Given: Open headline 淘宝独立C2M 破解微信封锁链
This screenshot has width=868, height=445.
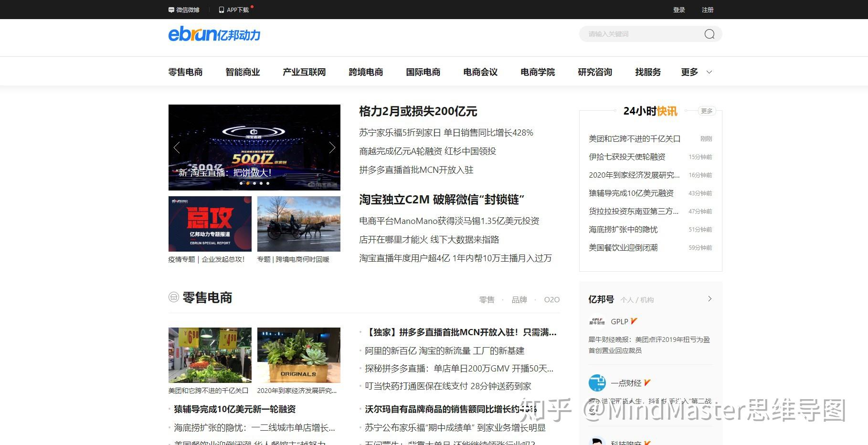Looking at the screenshot, I should click(x=442, y=200).
